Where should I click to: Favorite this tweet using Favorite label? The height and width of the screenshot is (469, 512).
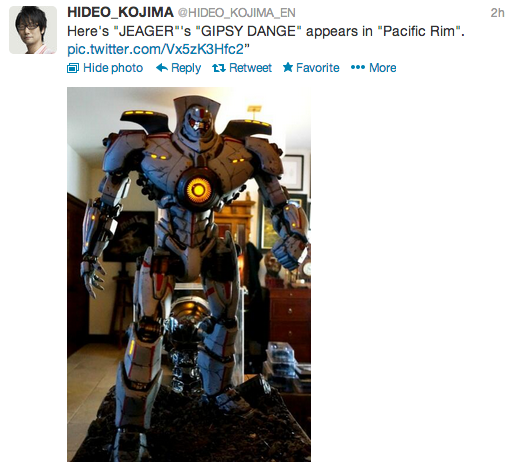(318, 68)
